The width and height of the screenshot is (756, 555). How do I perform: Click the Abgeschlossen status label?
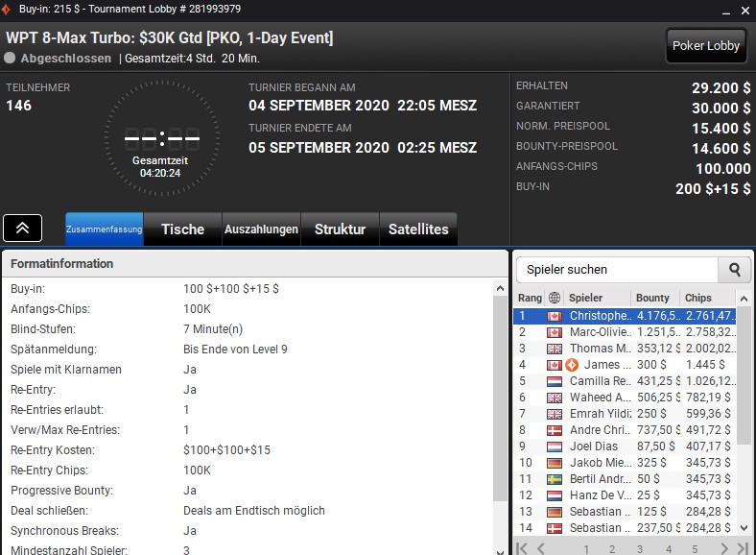coord(65,59)
